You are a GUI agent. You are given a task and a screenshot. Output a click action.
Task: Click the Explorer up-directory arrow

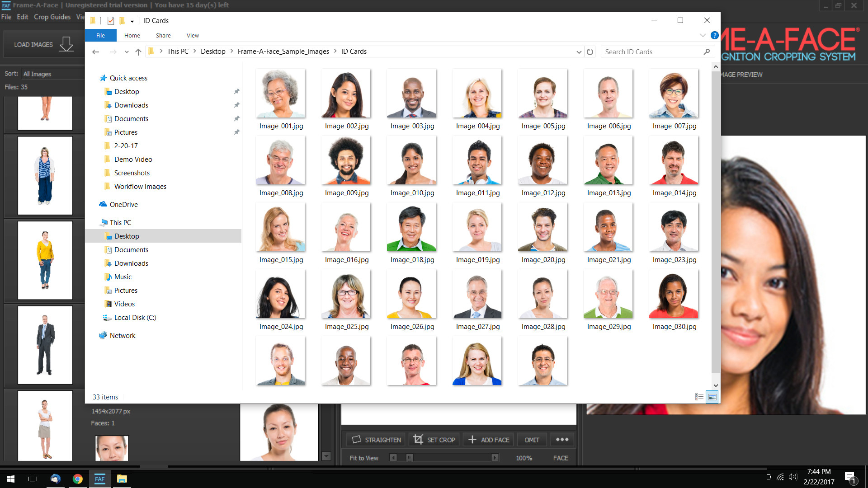[138, 52]
